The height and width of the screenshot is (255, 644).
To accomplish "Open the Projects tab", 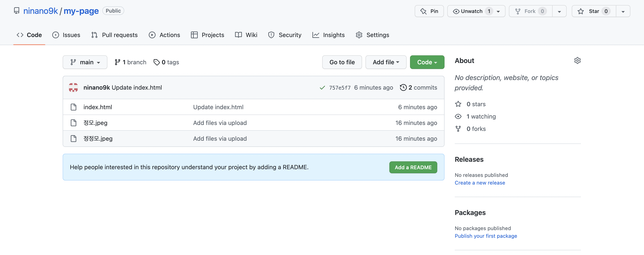I will (x=208, y=35).
